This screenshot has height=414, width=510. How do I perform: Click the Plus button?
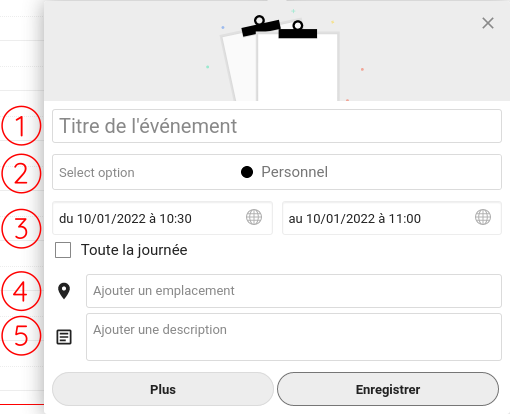[x=163, y=389]
